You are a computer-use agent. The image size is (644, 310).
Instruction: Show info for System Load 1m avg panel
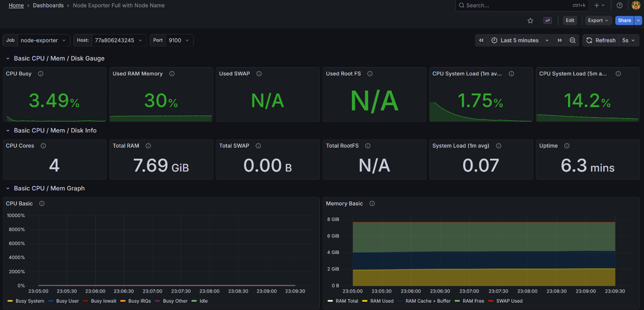[x=499, y=146]
